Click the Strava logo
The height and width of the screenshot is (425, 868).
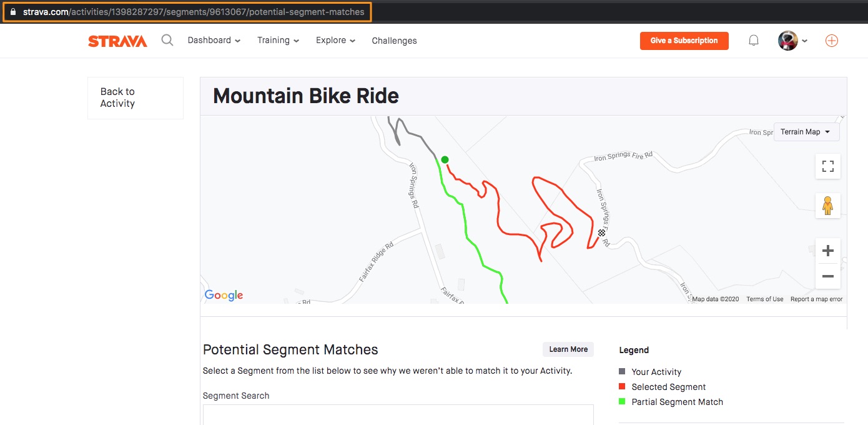(x=117, y=40)
